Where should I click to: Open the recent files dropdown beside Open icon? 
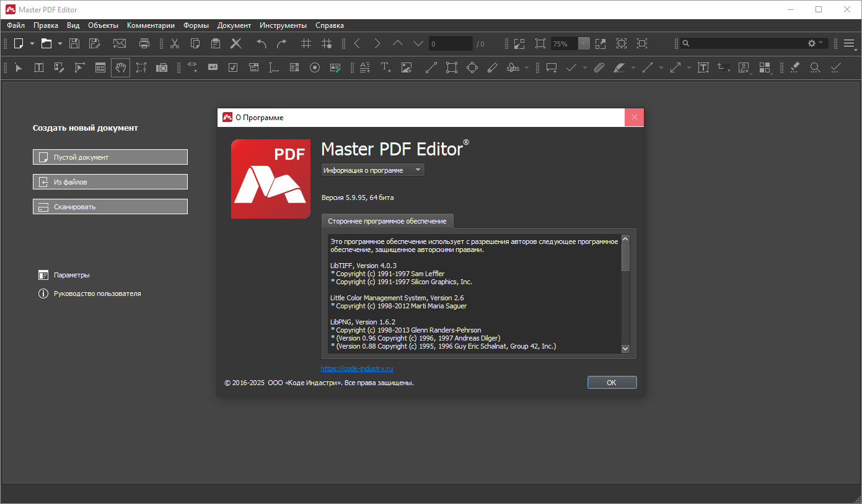(60, 43)
